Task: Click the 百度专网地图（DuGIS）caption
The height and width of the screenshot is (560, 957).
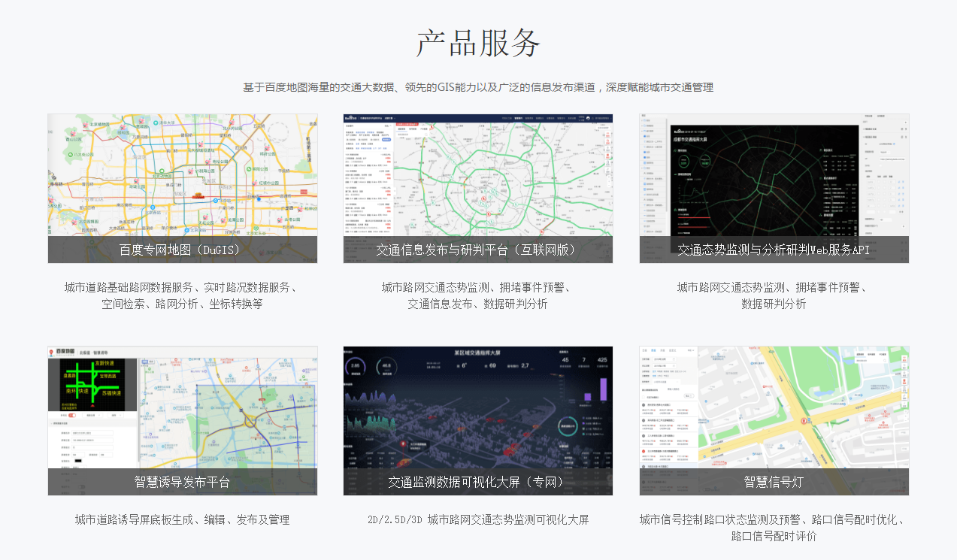Action: click(183, 250)
